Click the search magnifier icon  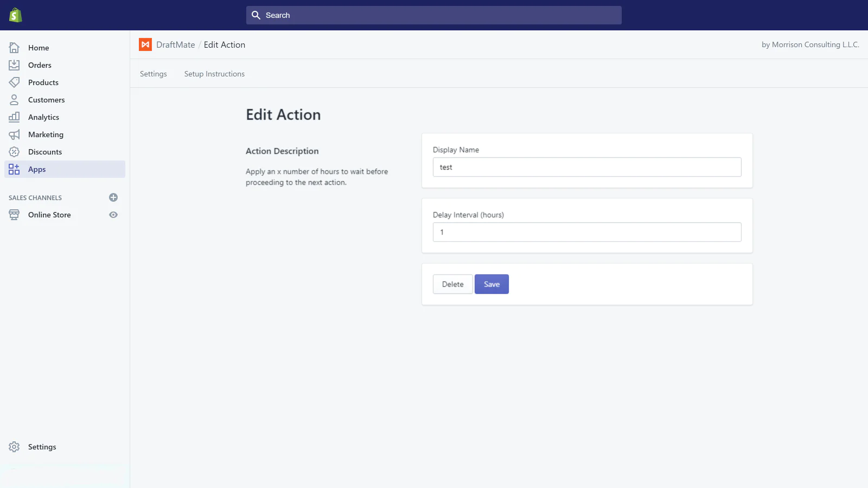coord(256,15)
